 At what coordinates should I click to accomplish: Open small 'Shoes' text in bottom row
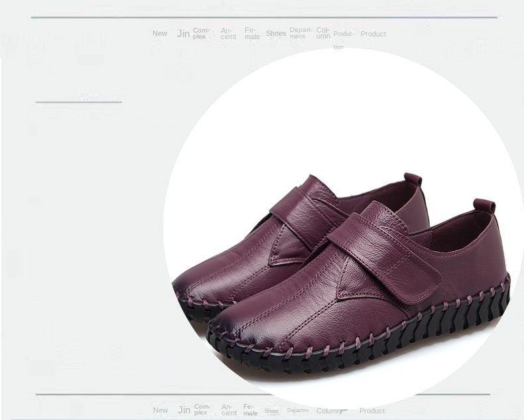272,411
